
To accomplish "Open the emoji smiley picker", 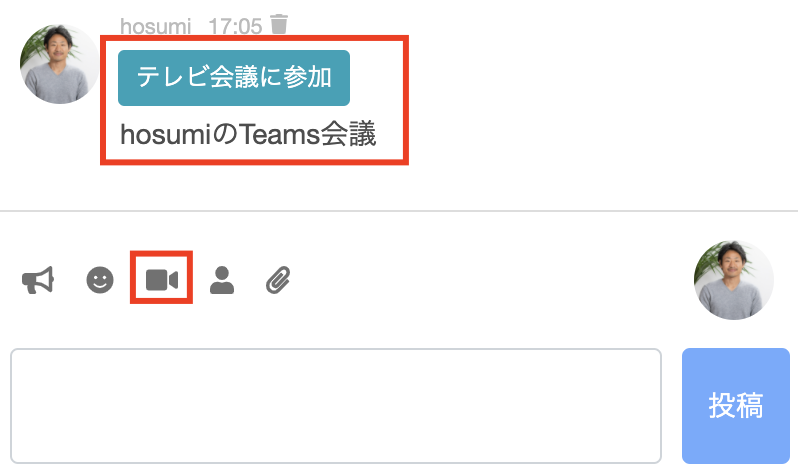I will 100,280.
